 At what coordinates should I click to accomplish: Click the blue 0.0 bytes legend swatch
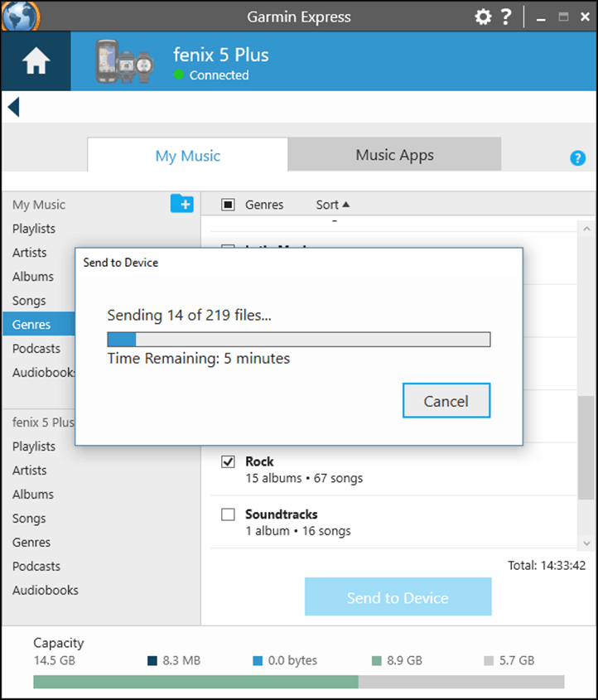click(258, 661)
